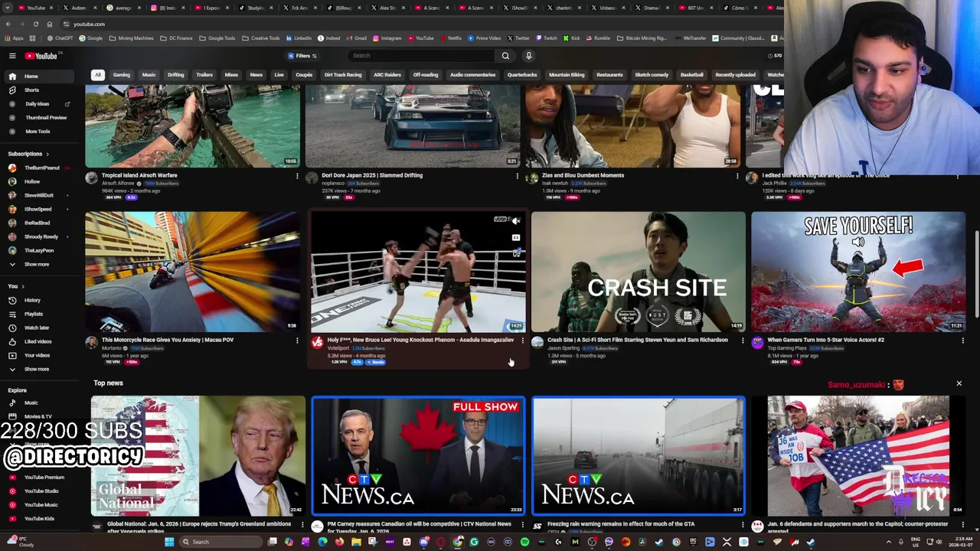Image resolution: width=980 pixels, height=551 pixels.
Task: Select the Sketch comedy category chip
Action: (652, 75)
